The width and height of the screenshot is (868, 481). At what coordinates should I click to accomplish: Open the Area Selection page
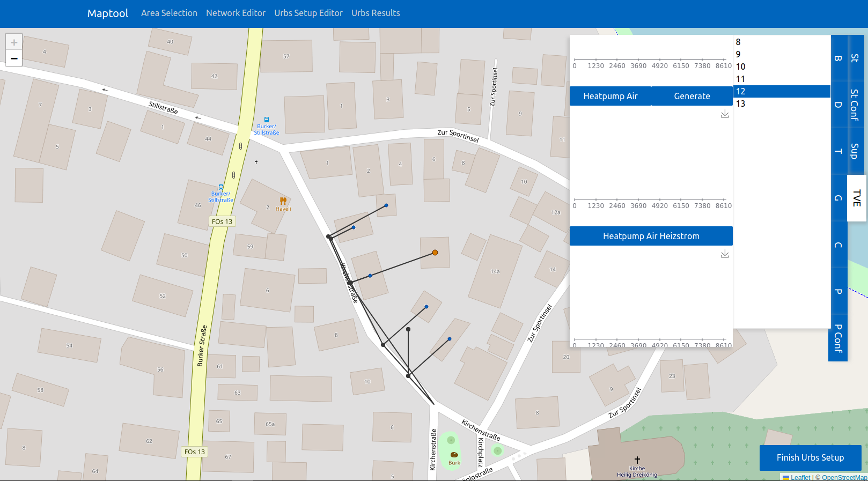pyautogui.click(x=169, y=13)
